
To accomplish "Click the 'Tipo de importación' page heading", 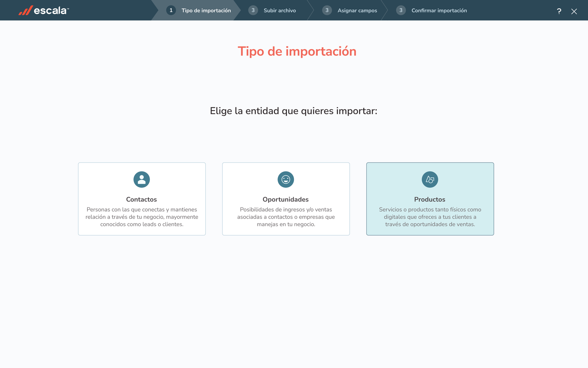I will [297, 51].
